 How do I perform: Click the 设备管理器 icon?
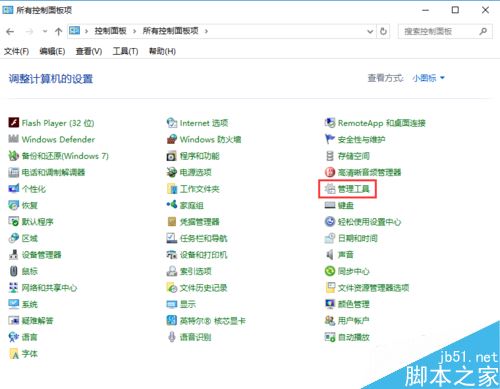point(14,255)
